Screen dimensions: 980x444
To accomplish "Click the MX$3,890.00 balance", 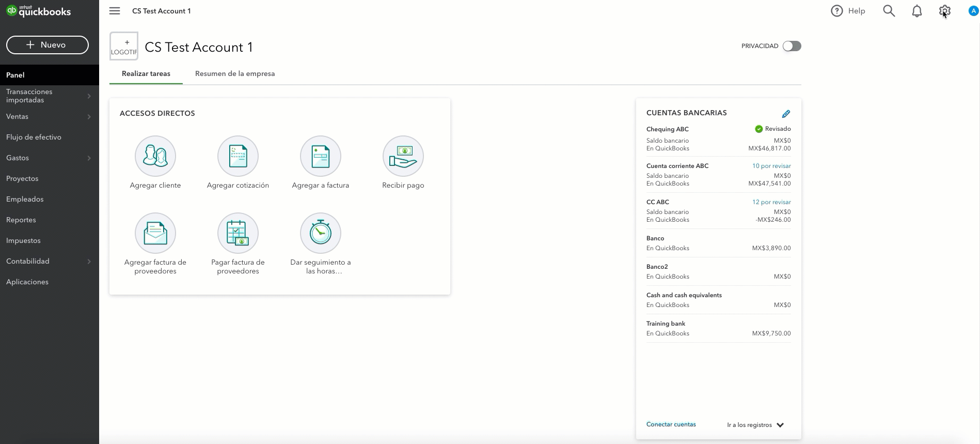I will (771, 248).
